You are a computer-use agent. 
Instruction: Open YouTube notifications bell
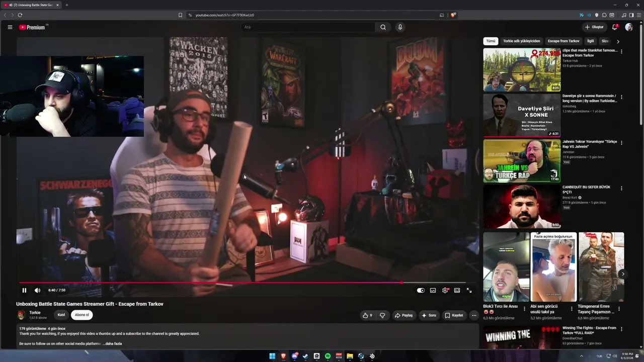pos(615,27)
